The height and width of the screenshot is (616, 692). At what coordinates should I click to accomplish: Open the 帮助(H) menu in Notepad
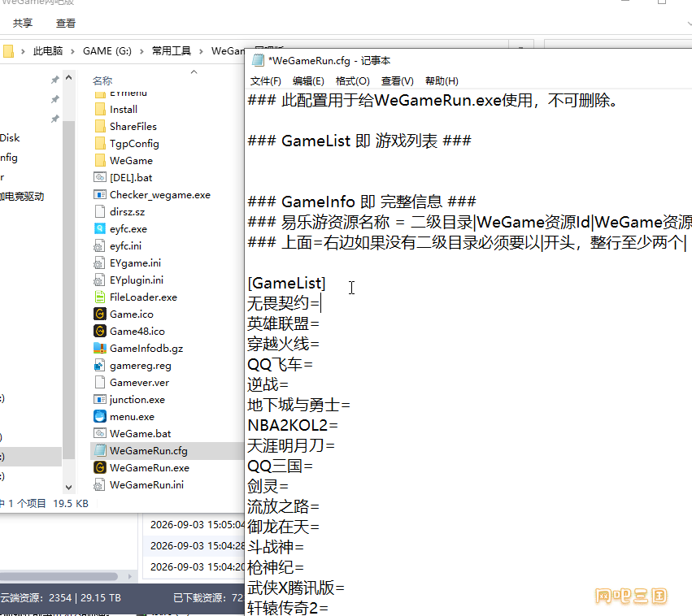[442, 81]
